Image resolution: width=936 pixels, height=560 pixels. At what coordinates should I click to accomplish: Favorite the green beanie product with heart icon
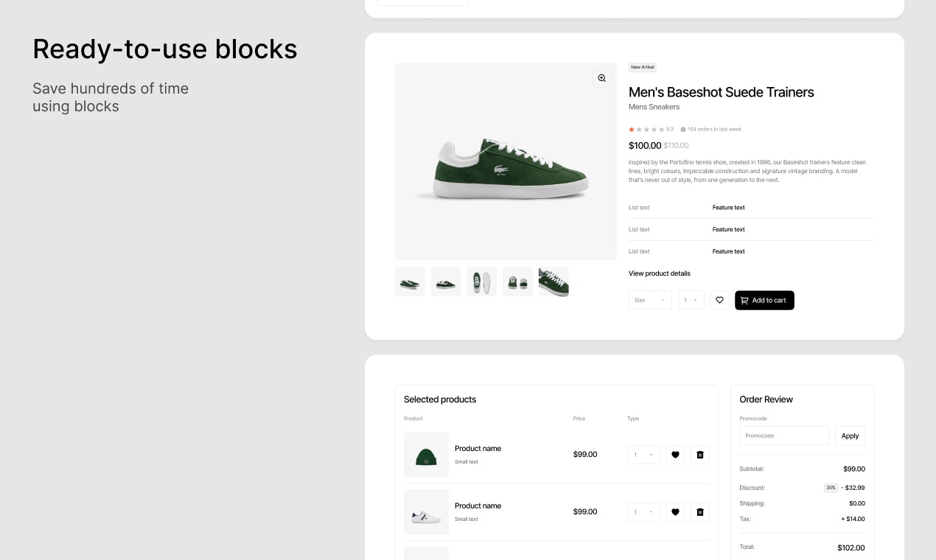pyautogui.click(x=675, y=455)
